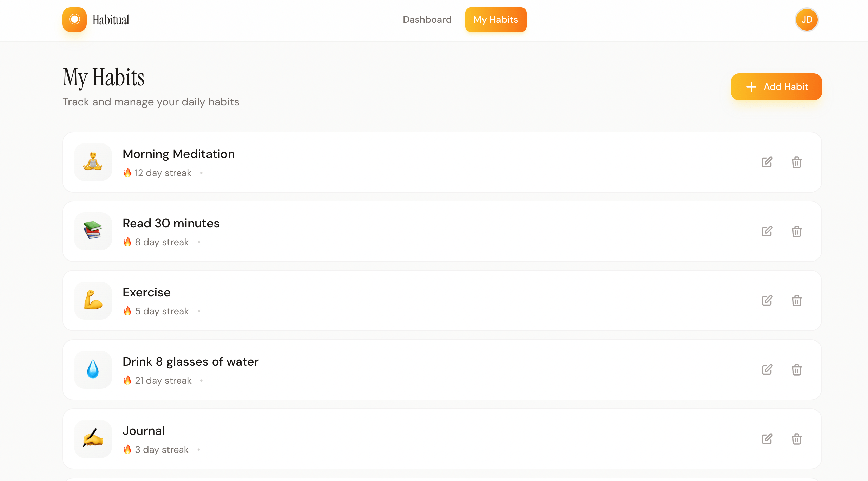Edit the Drink 8 glasses of water habit

coord(767,370)
